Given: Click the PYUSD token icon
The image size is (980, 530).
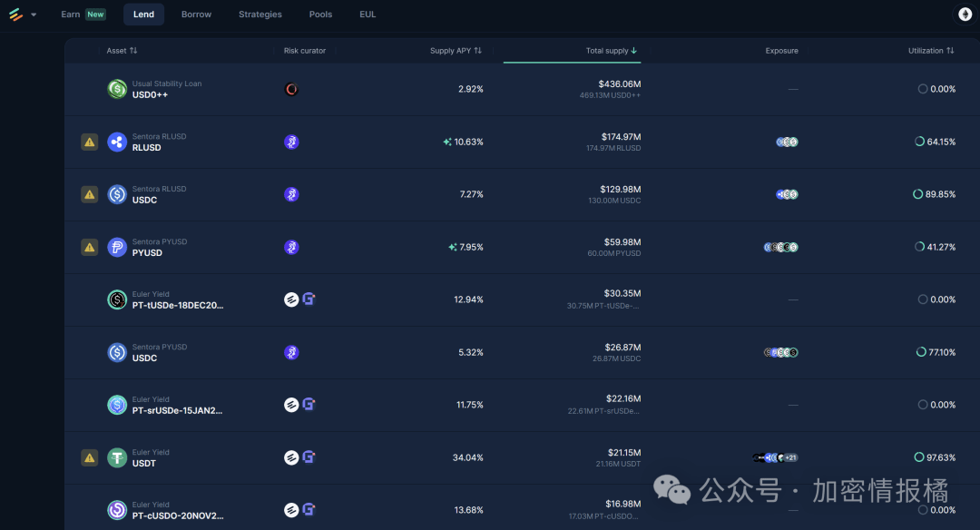Looking at the screenshot, I should 117,247.
